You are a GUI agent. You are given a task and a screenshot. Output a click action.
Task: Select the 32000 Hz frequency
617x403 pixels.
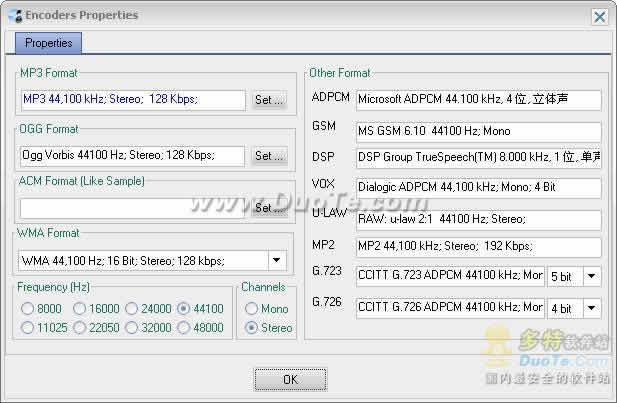pyautogui.click(x=148, y=327)
